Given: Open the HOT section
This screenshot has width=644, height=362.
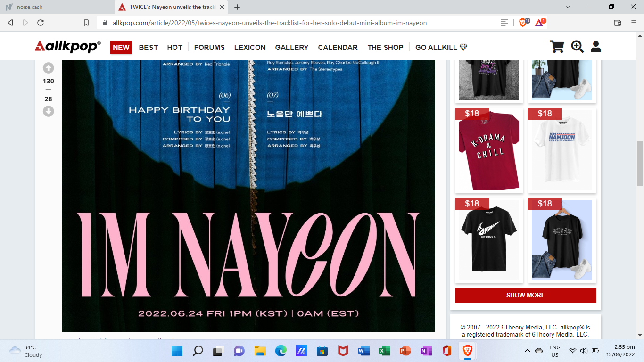Looking at the screenshot, I should tap(175, 47).
